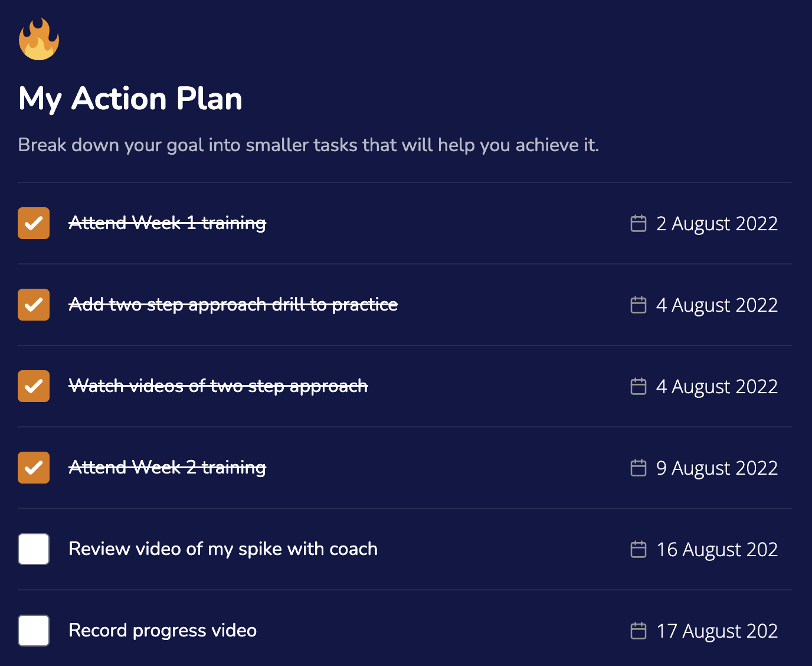Viewport: 812px width, 666px height.
Task: Uncheck Attend Week 2 training checkbox
Action: [34, 468]
